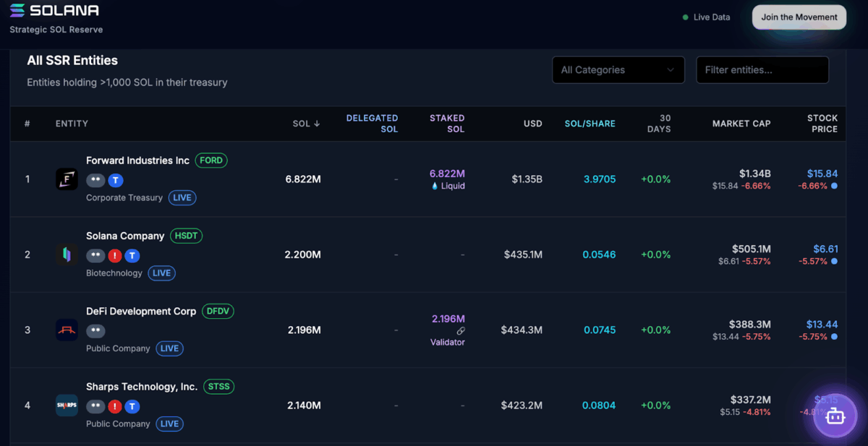The image size is (868, 446).
Task: Click the DeFi Development Corp bridge logo
Action: (x=67, y=330)
